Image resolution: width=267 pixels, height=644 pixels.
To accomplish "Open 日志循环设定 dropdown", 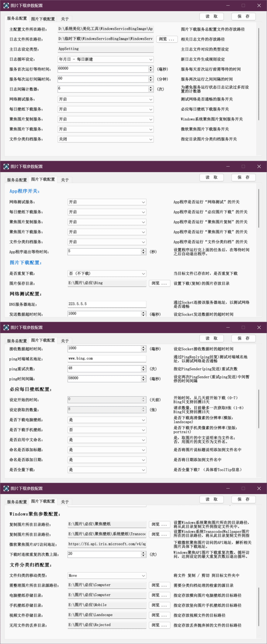I will point(151,59).
